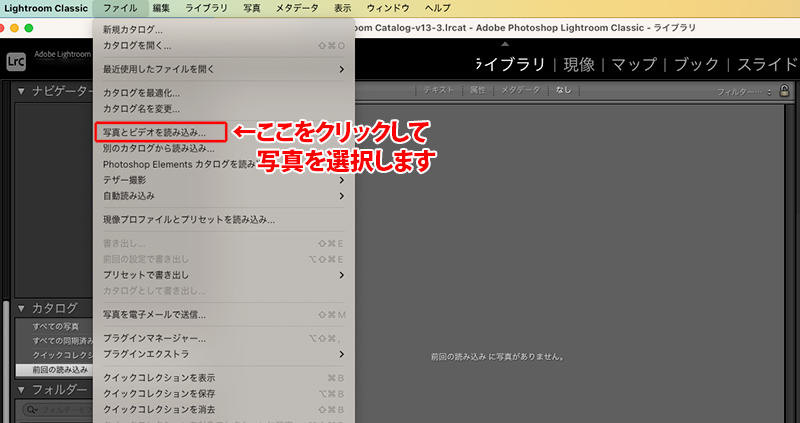Switch to the マップ module

pos(634,65)
